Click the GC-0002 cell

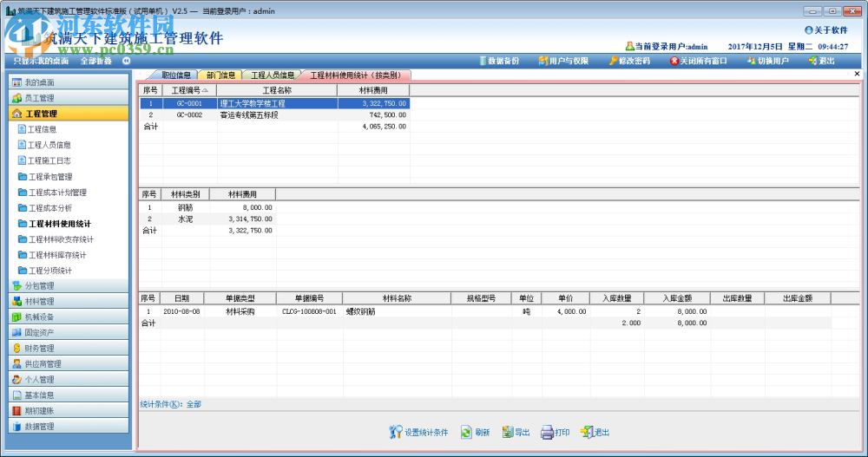[x=189, y=115]
